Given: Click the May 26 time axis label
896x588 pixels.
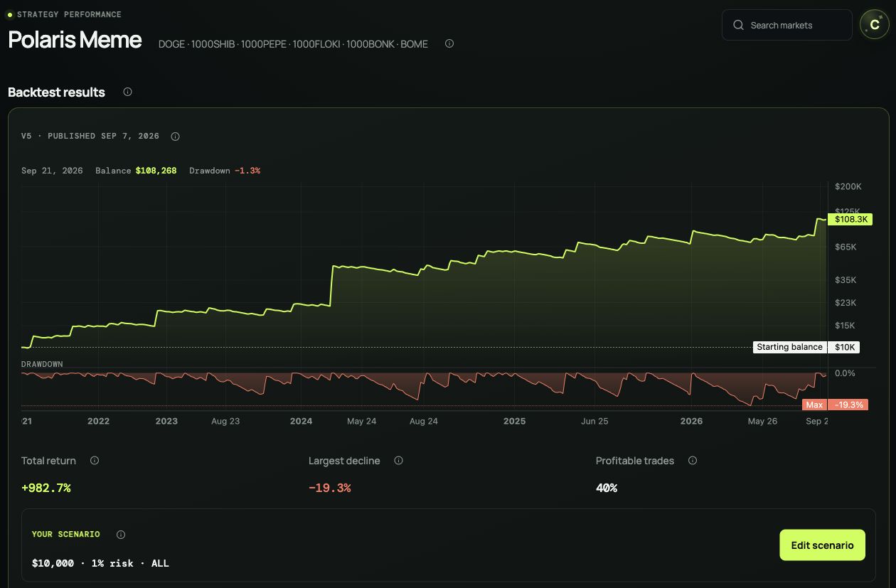Looking at the screenshot, I should tap(762, 421).
